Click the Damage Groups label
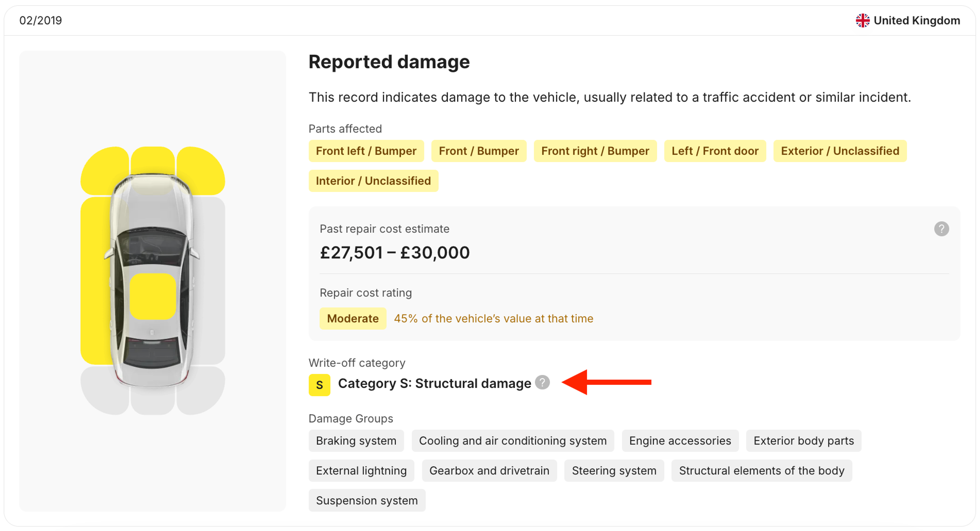980x531 pixels. (351, 418)
